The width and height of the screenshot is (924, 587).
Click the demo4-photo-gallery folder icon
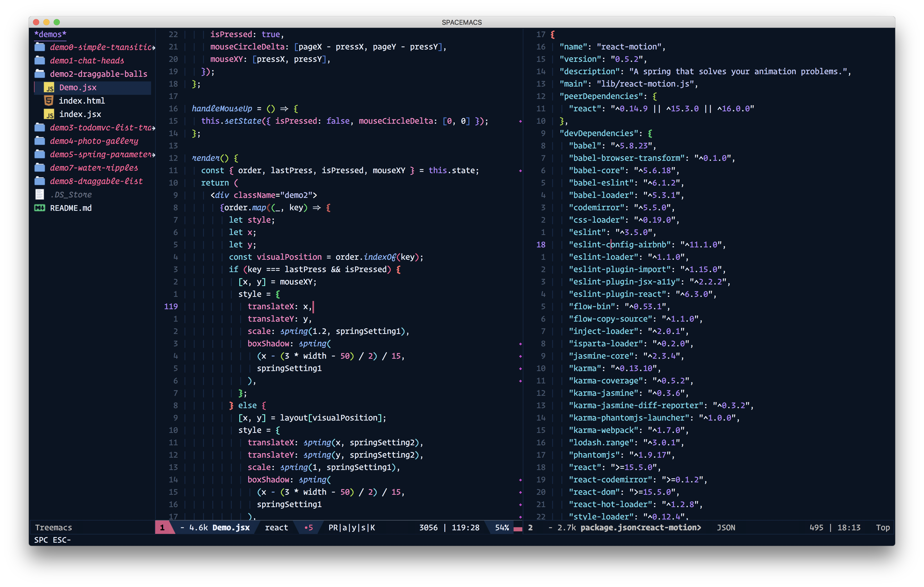pos(40,141)
